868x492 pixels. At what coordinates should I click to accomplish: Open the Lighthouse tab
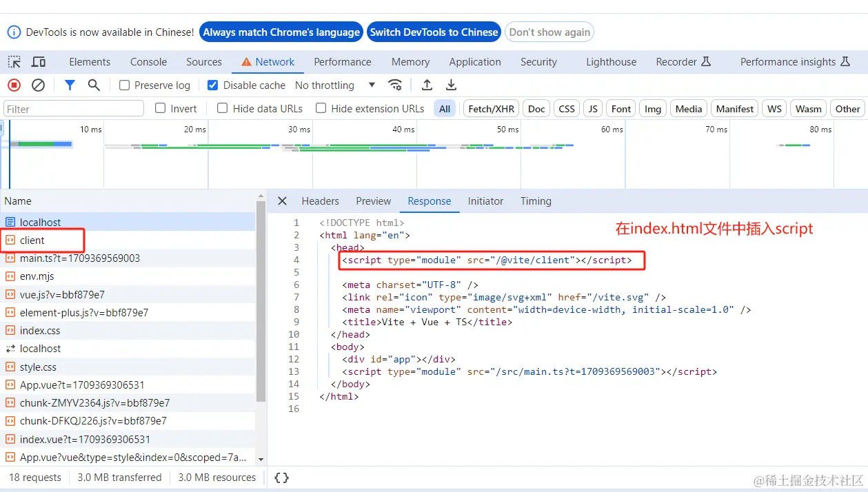[x=612, y=62]
